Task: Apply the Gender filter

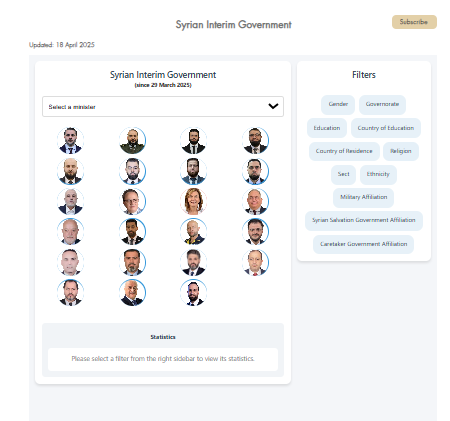Action: pos(338,104)
